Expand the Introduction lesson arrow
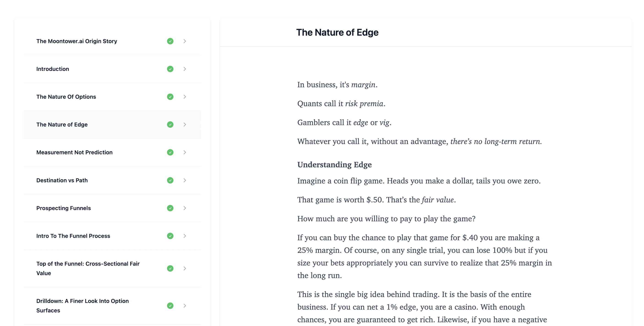 click(x=185, y=69)
